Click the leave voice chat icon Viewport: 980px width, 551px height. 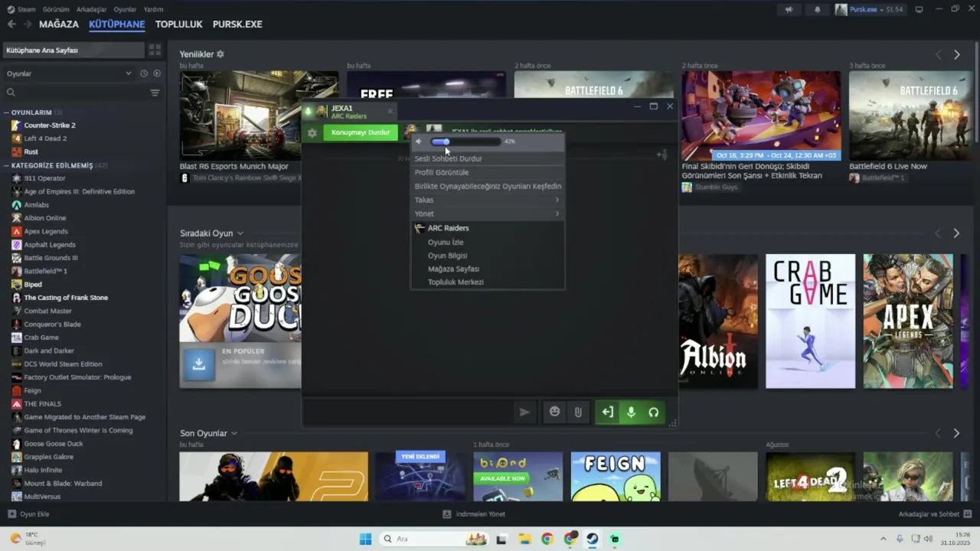607,412
